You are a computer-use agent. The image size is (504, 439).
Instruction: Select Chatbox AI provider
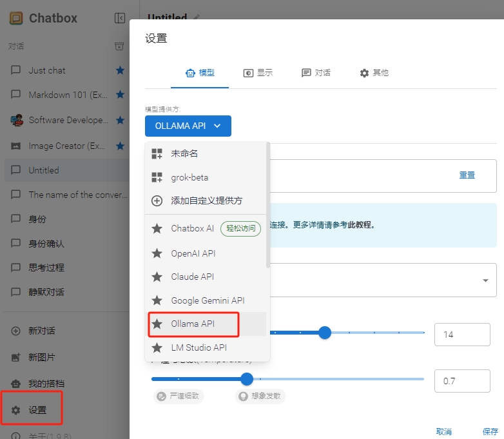pos(206,228)
